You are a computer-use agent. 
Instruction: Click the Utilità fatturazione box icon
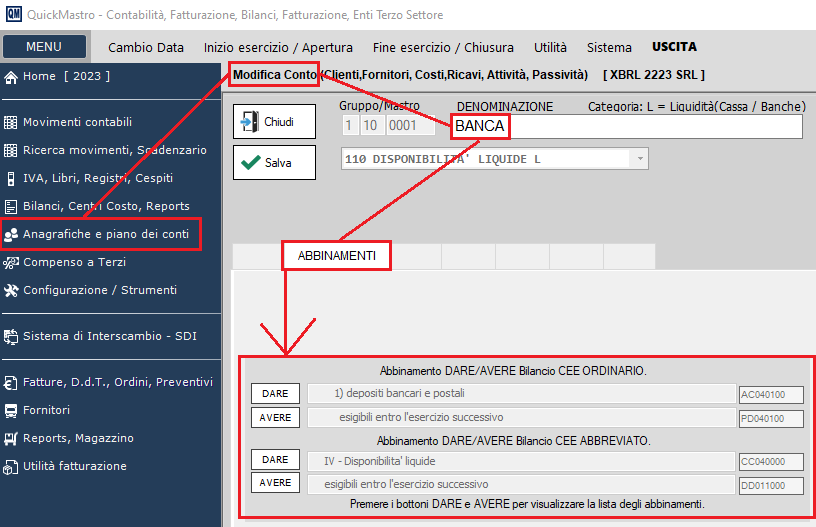coord(11,467)
